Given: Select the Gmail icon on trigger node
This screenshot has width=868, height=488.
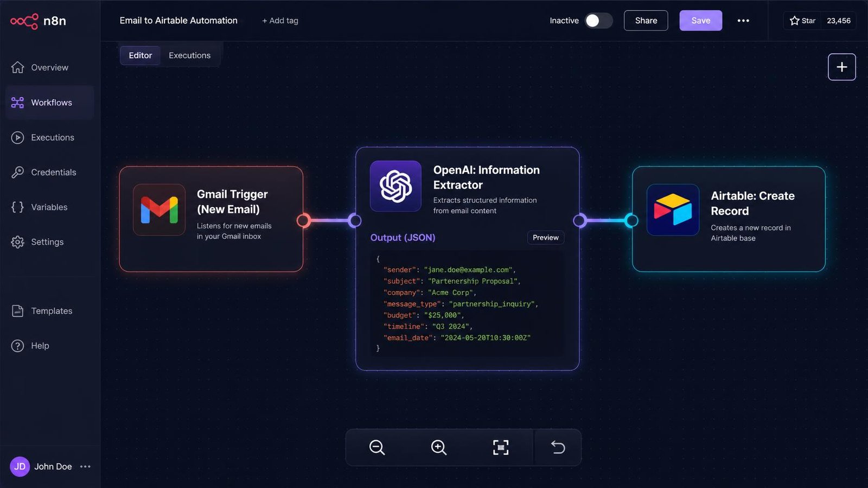Looking at the screenshot, I should [x=159, y=210].
